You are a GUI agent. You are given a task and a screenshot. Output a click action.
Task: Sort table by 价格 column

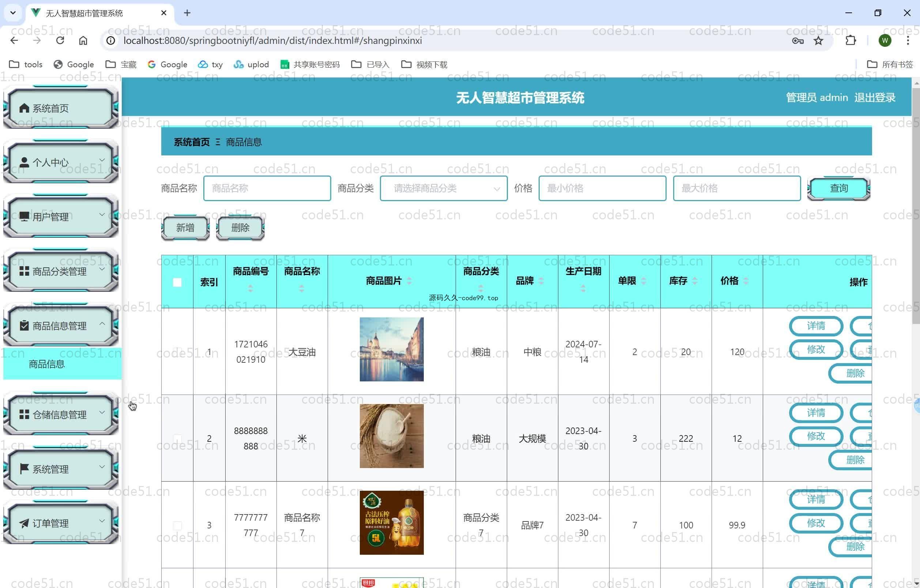point(746,281)
